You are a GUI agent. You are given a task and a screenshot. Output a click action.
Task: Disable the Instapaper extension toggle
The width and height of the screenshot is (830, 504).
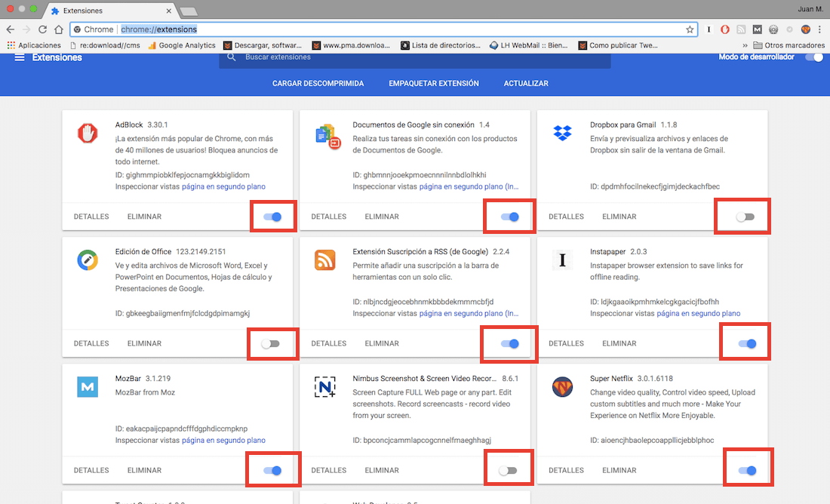click(x=748, y=343)
